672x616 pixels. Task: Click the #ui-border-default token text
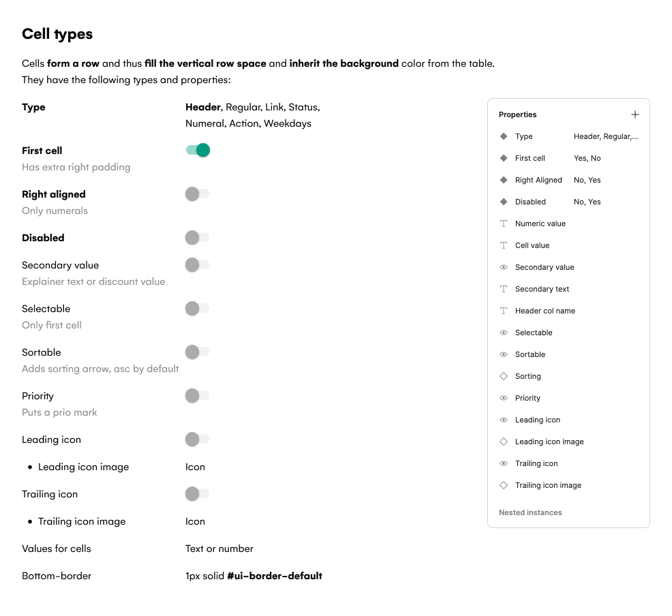pos(274,576)
